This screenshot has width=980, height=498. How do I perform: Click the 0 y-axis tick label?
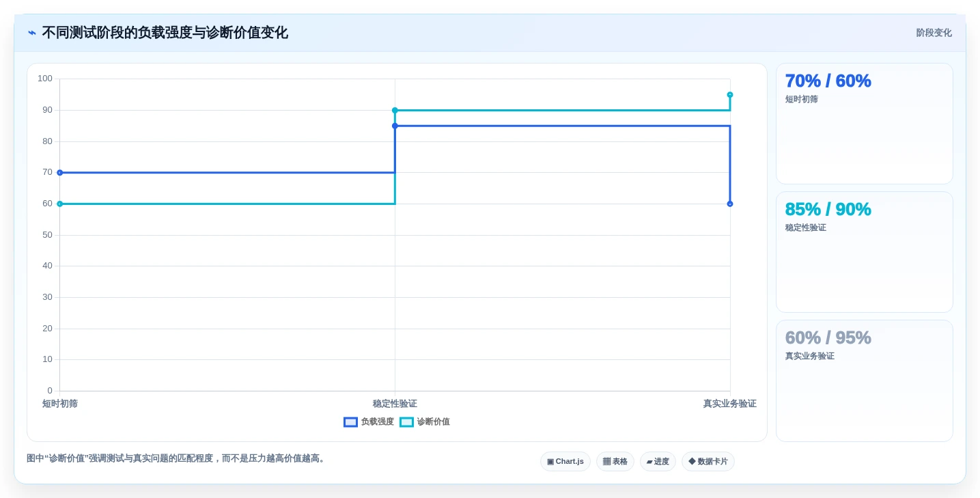50,391
